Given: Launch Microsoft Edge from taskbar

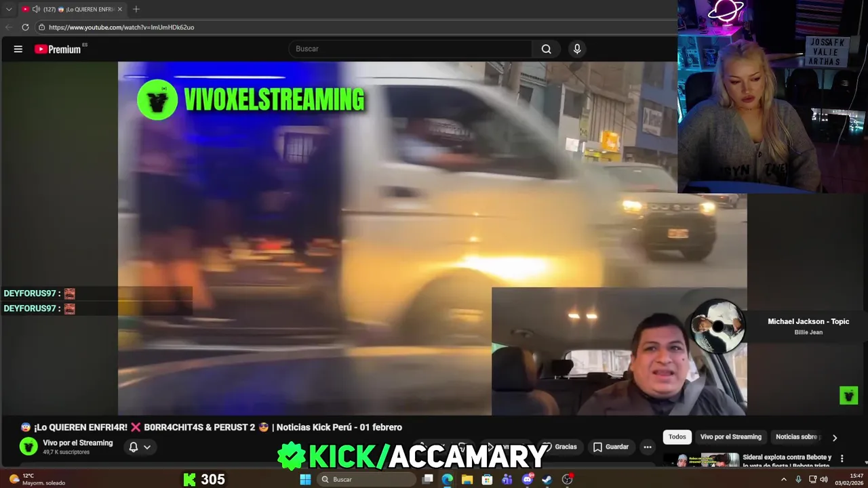Looking at the screenshot, I should [x=448, y=479].
